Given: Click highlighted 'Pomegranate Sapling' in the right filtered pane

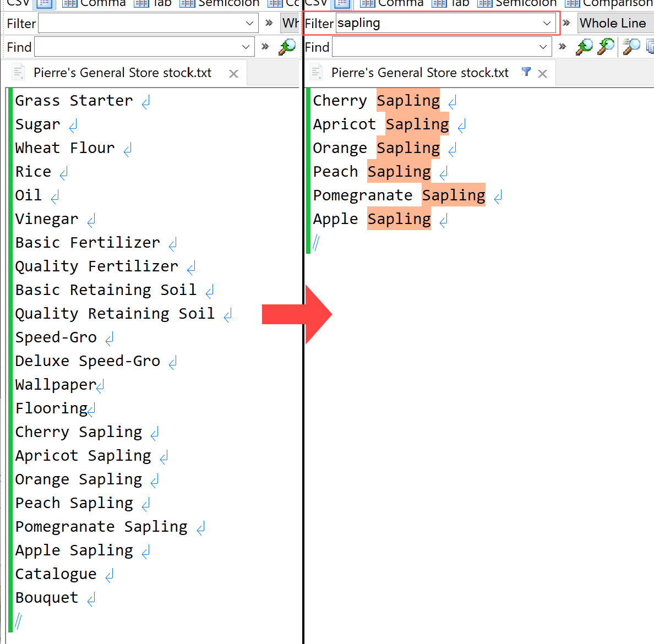Looking at the screenshot, I should click(399, 195).
